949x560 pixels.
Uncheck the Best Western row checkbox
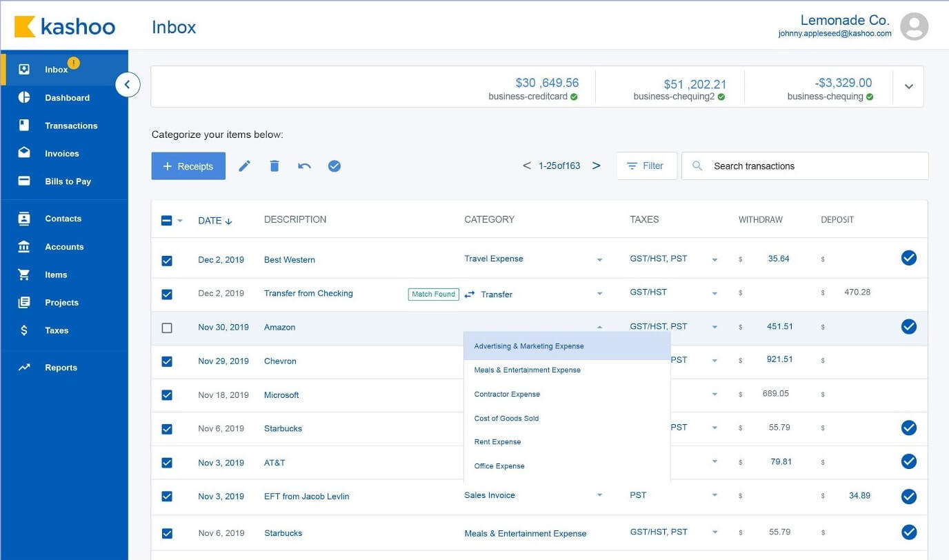coord(167,260)
